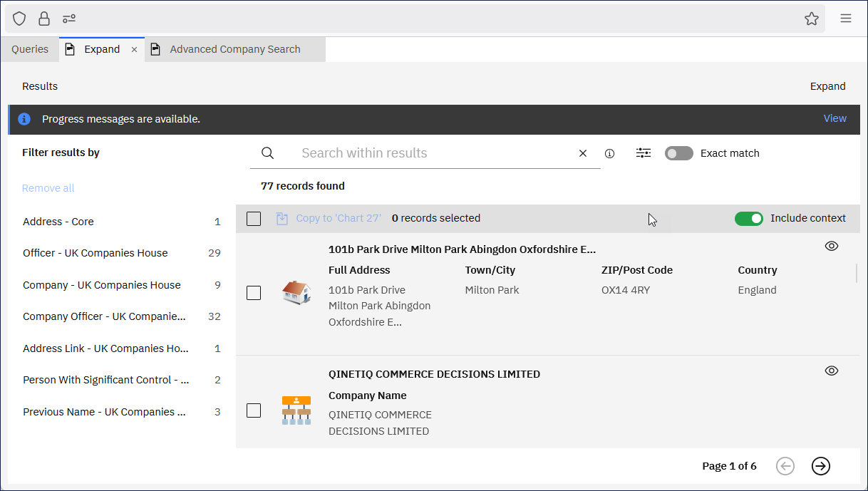
Task: Open the browser hamburger menu
Action: pos(846,19)
